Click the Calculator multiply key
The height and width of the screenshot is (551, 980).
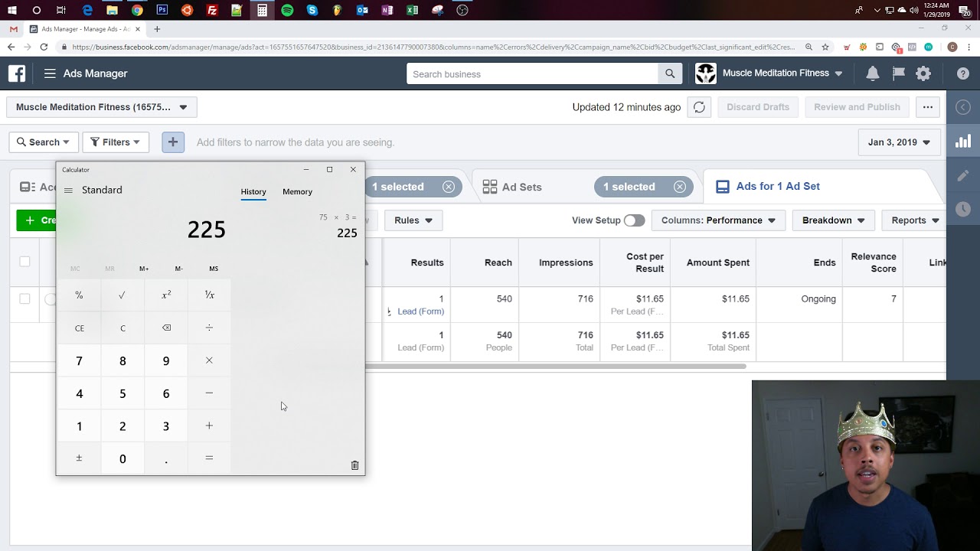coord(209,360)
